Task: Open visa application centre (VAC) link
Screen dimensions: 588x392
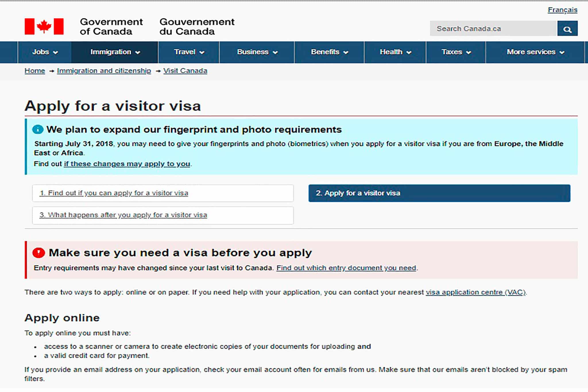Action: [476, 292]
